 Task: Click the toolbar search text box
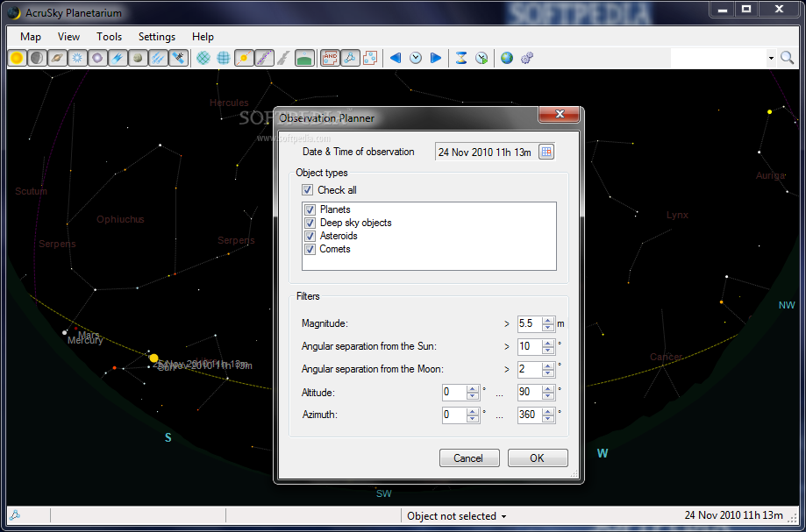click(x=718, y=58)
